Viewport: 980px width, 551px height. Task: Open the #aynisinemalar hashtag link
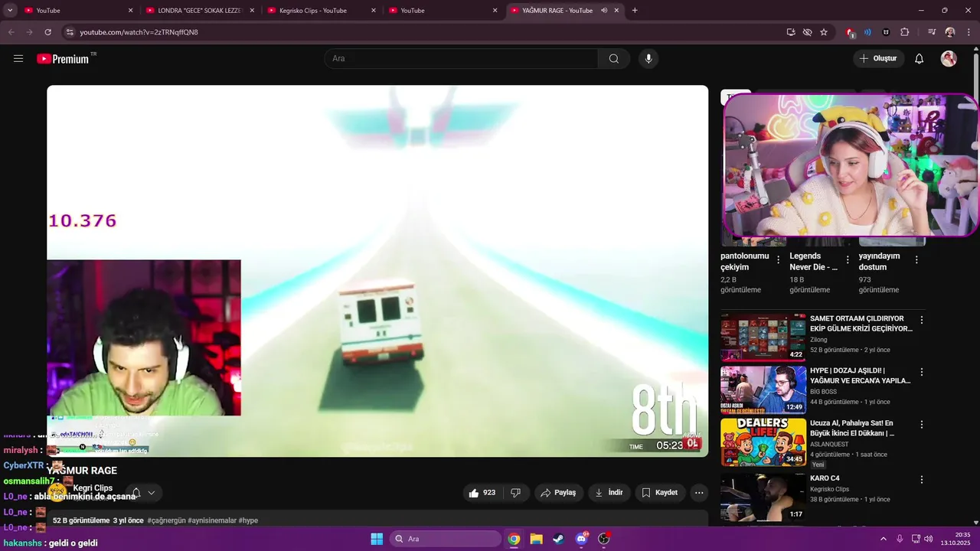point(212,520)
